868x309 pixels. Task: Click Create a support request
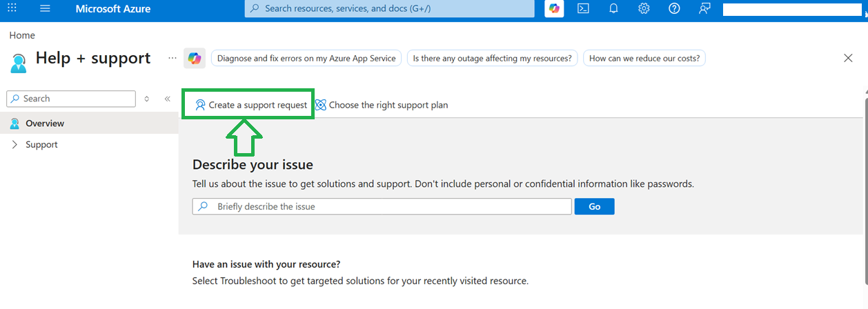(251, 105)
